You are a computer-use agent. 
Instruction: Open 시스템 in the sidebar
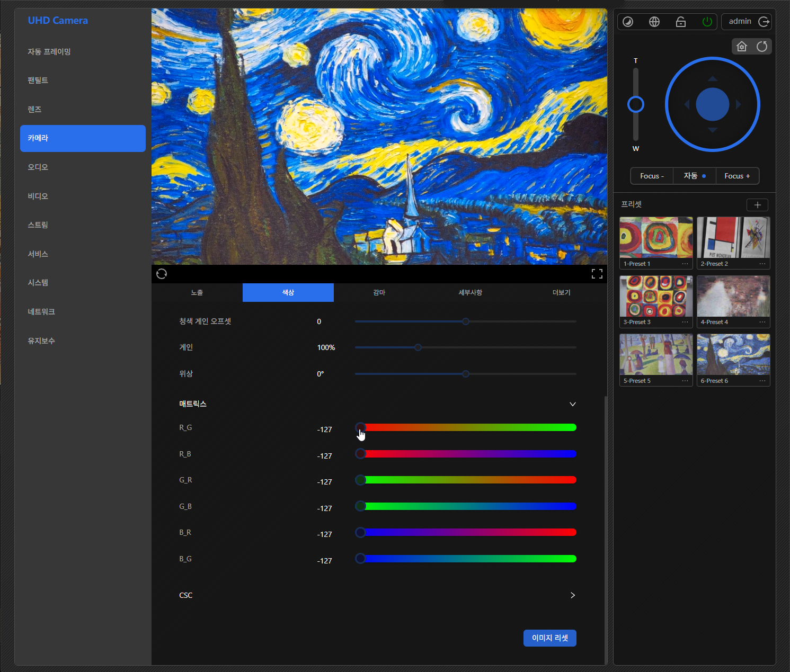(x=83, y=283)
